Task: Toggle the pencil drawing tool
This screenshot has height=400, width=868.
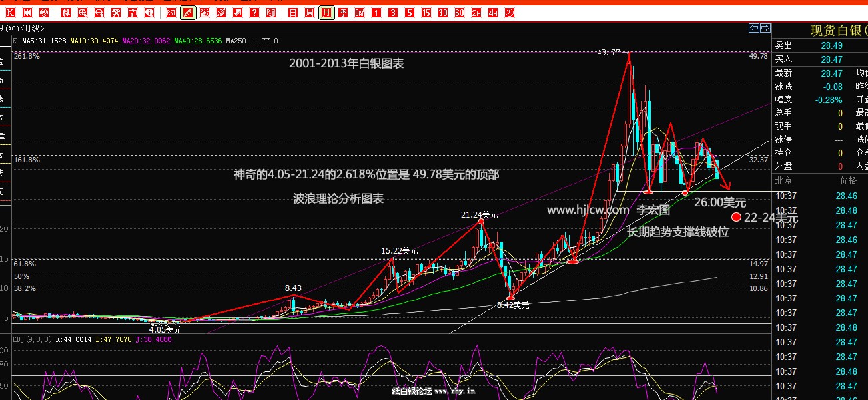Action: tap(188, 13)
